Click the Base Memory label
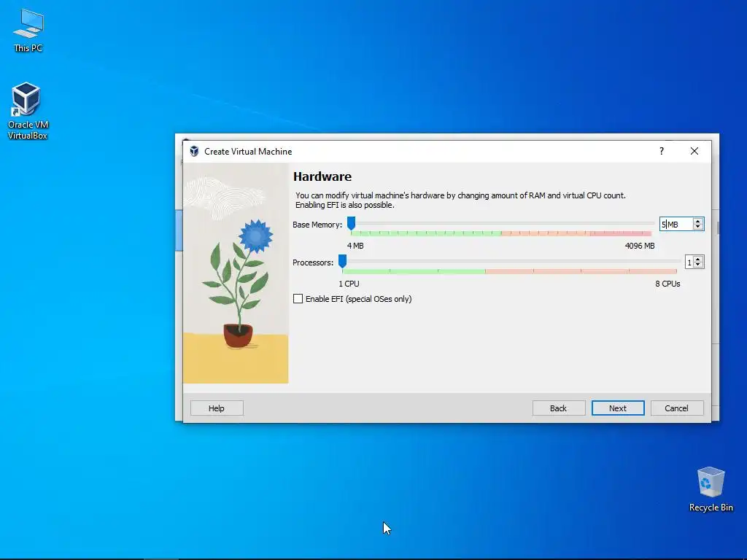Image resolution: width=747 pixels, height=560 pixels. pyautogui.click(x=317, y=225)
